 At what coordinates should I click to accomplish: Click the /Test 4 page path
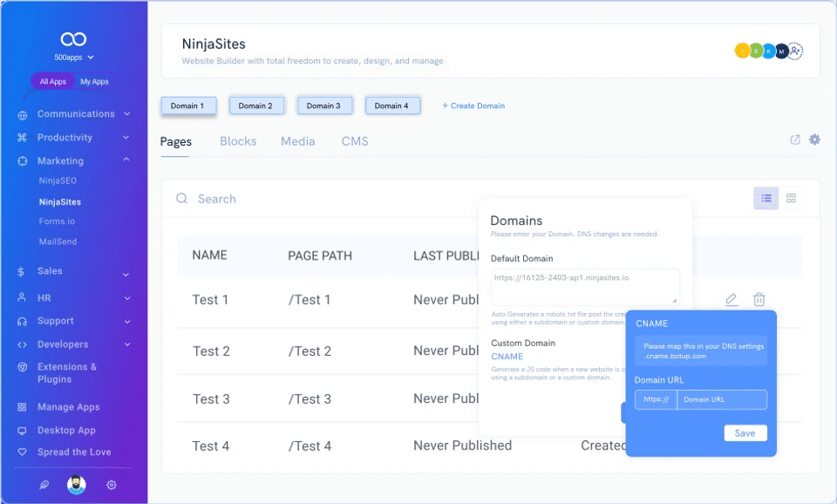point(310,446)
